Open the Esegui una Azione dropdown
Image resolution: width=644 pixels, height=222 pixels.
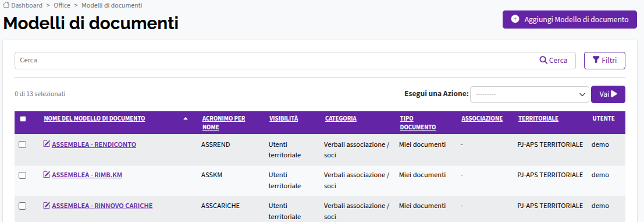point(530,94)
